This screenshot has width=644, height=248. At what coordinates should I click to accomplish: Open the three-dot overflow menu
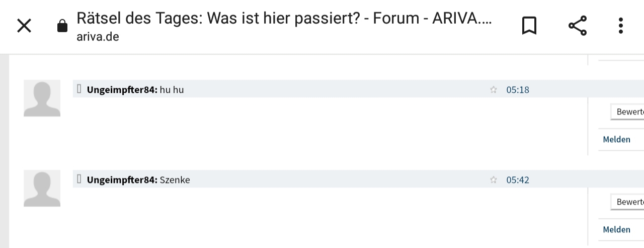click(x=621, y=26)
